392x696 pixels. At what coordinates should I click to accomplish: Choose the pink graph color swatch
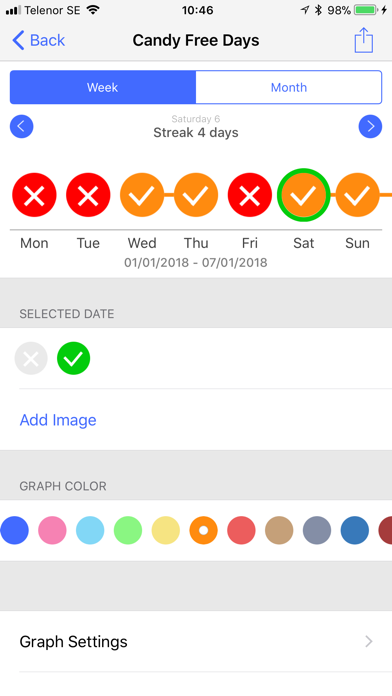tap(52, 530)
